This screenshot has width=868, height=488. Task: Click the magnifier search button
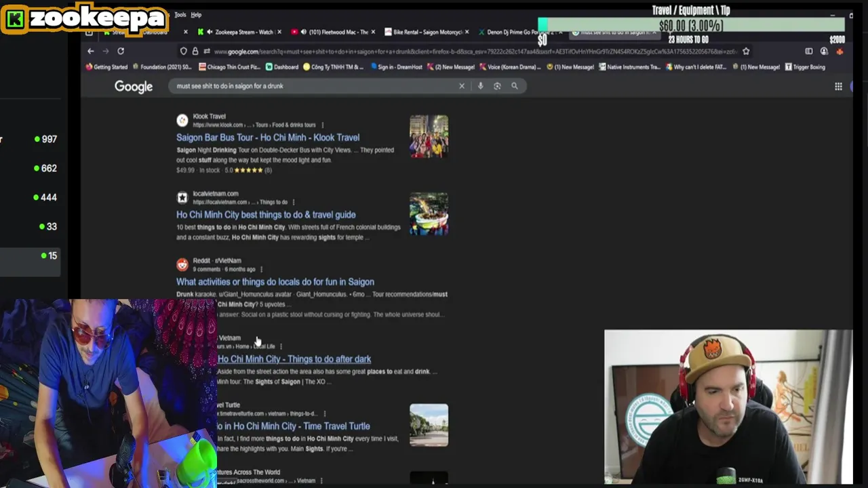(x=515, y=86)
